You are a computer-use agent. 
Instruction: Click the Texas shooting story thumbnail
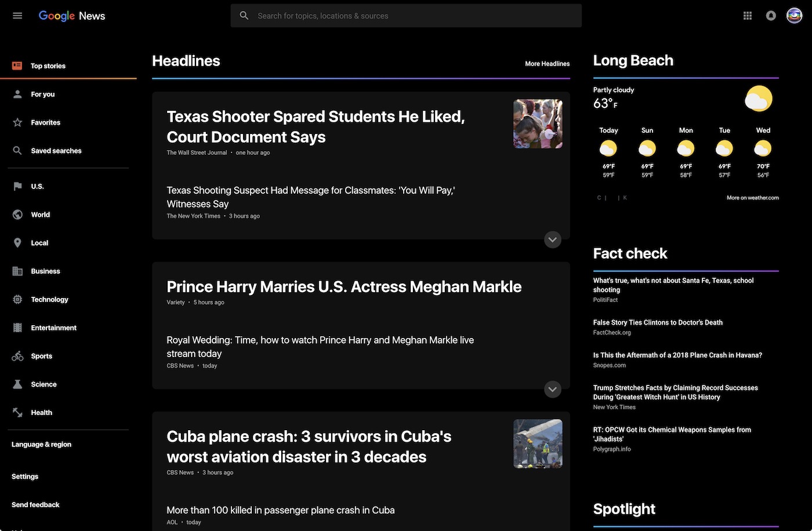(x=538, y=123)
